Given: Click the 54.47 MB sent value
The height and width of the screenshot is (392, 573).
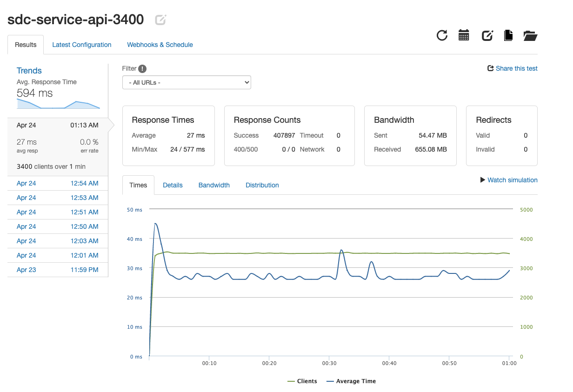Looking at the screenshot, I should (433, 135).
